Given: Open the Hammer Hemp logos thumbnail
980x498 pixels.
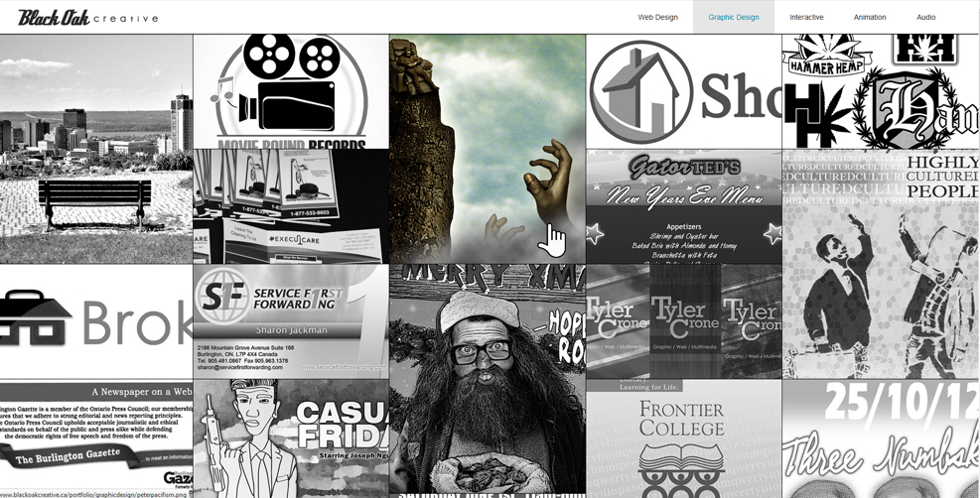Looking at the screenshot, I should (x=880, y=91).
